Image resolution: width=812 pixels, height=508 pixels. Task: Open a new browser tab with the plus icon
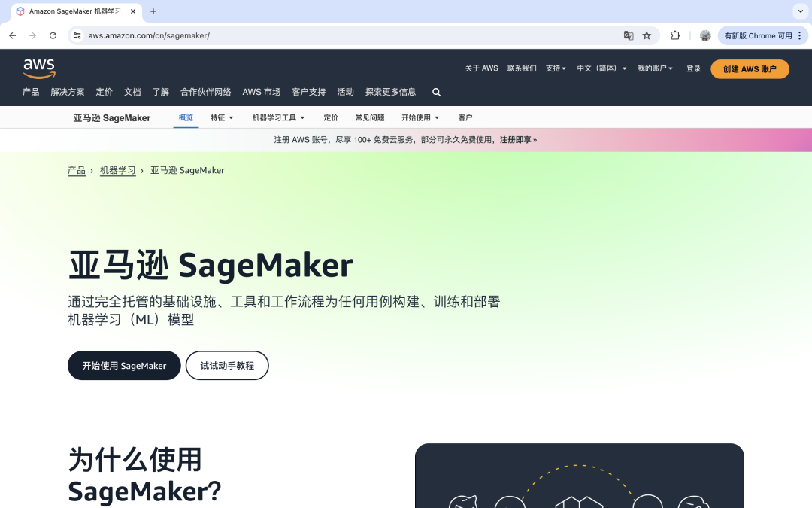[x=153, y=11]
